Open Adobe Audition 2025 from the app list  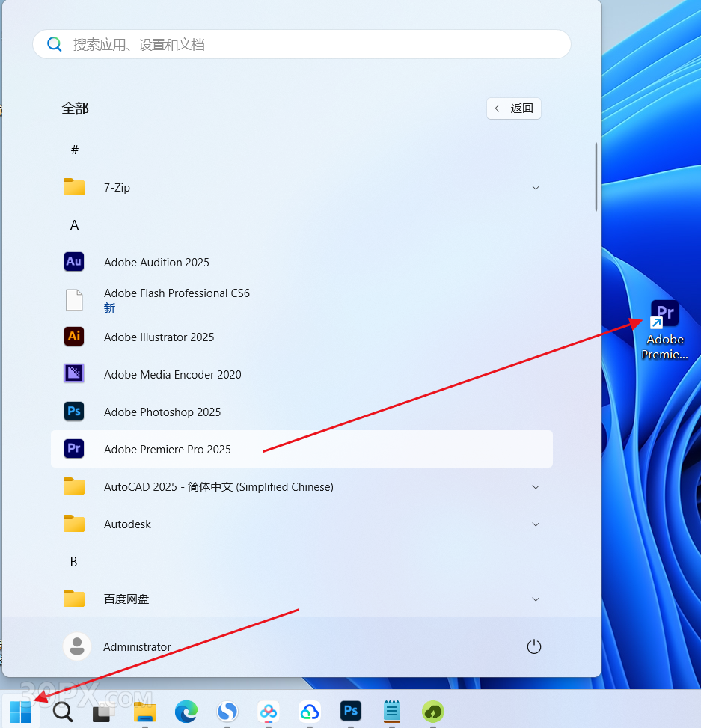click(x=156, y=263)
